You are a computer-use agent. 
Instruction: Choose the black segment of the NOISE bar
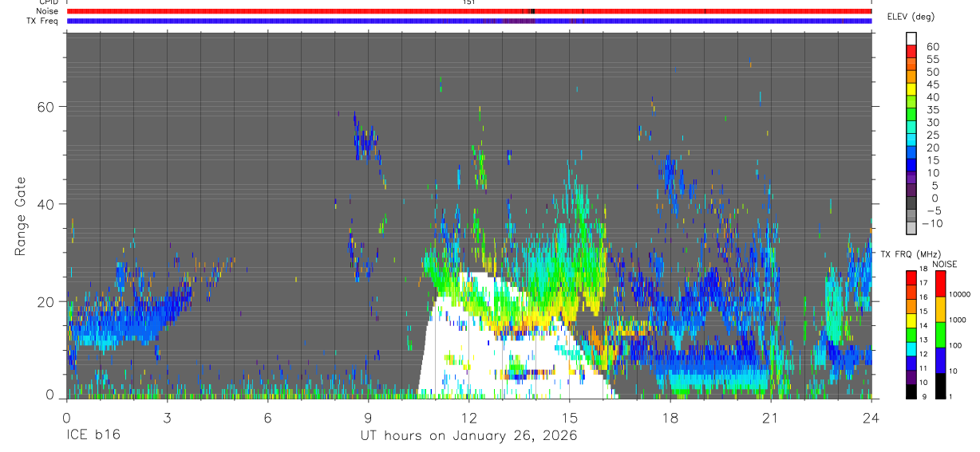[940, 387]
